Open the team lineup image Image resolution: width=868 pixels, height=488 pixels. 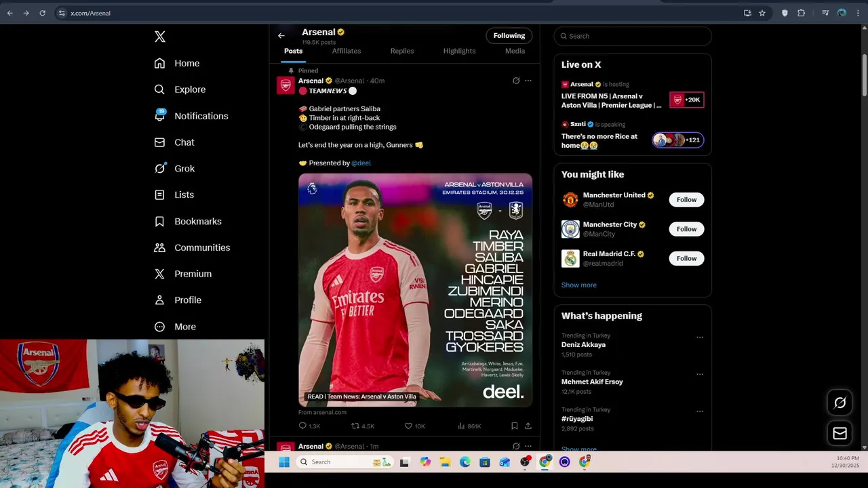tap(415, 290)
